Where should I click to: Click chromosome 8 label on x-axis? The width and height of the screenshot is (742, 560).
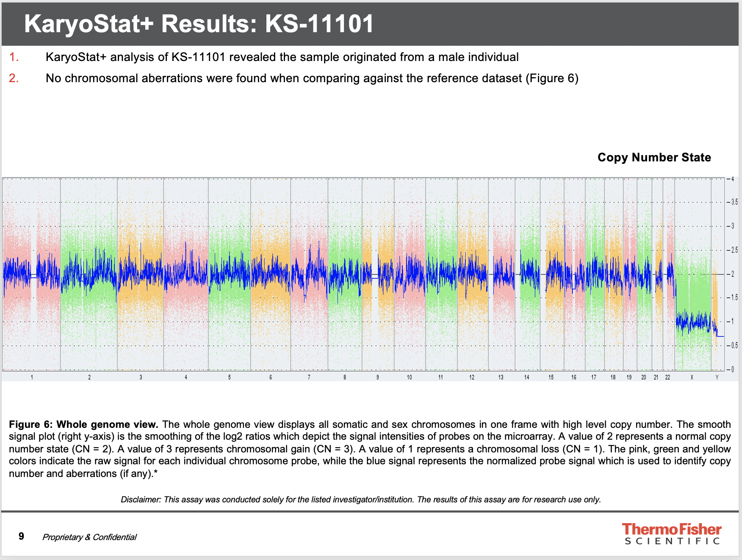click(345, 377)
